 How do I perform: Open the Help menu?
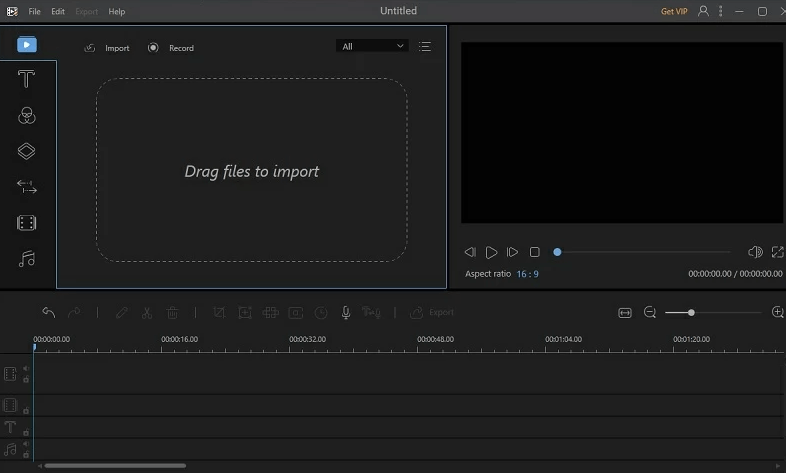[117, 12]
